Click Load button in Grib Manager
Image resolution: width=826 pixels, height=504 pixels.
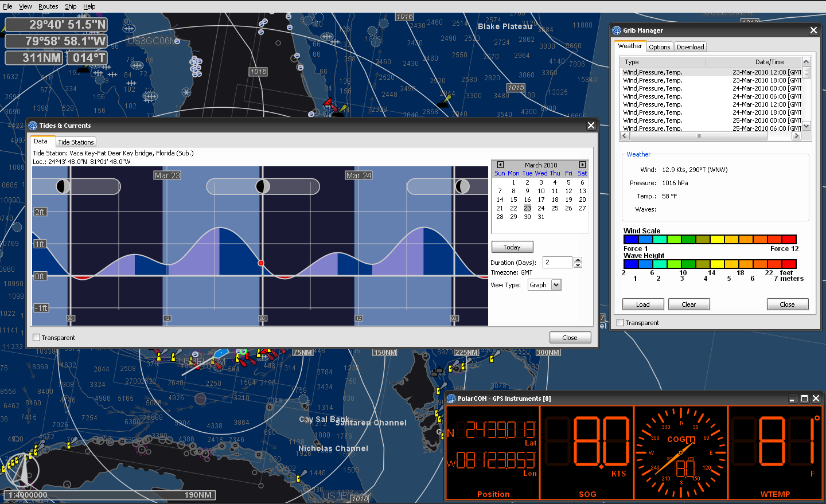click(643, 304)
